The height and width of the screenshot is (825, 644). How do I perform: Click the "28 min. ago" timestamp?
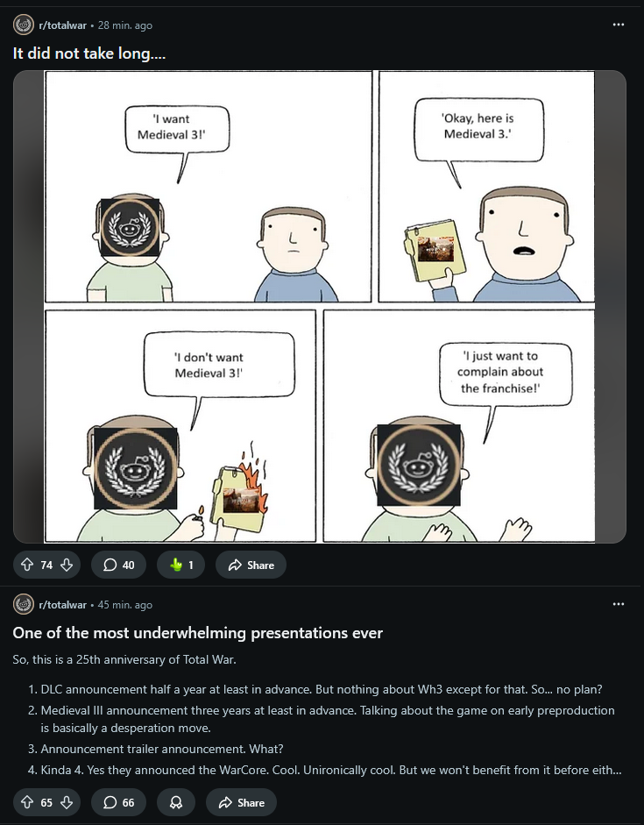pos(125,25)
